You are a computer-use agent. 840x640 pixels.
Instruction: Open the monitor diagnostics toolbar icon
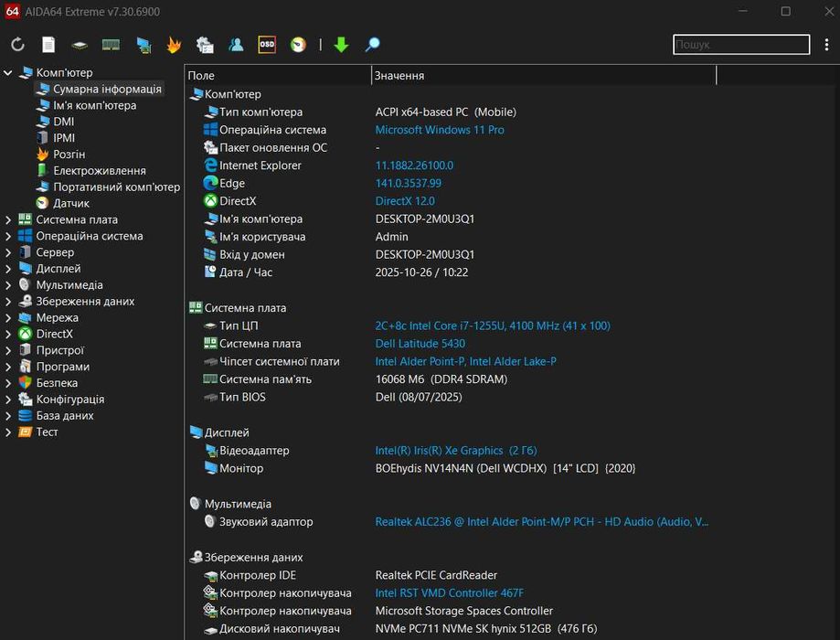(144, 45)
